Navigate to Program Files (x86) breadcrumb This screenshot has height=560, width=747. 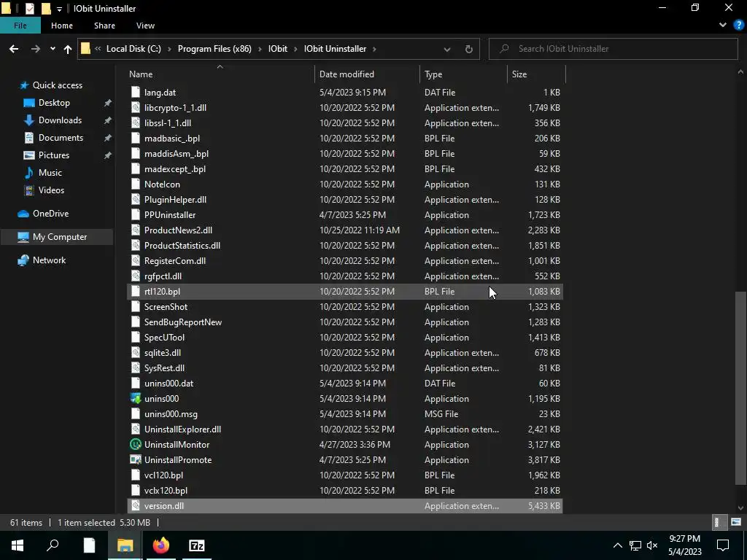point(214,49)
